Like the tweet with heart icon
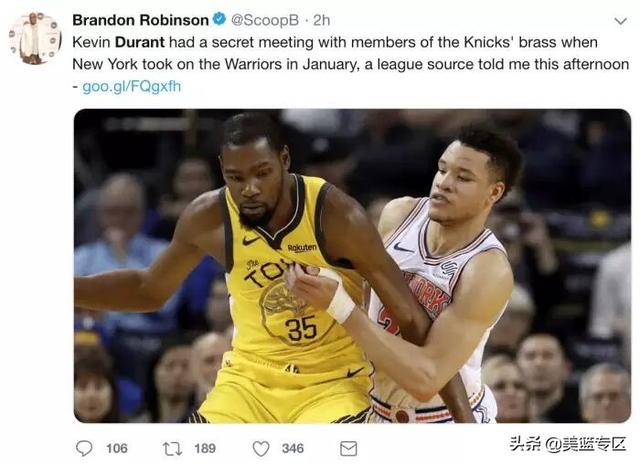The height and width of the screenshot is (465, 640). click(x=261, y=449)
